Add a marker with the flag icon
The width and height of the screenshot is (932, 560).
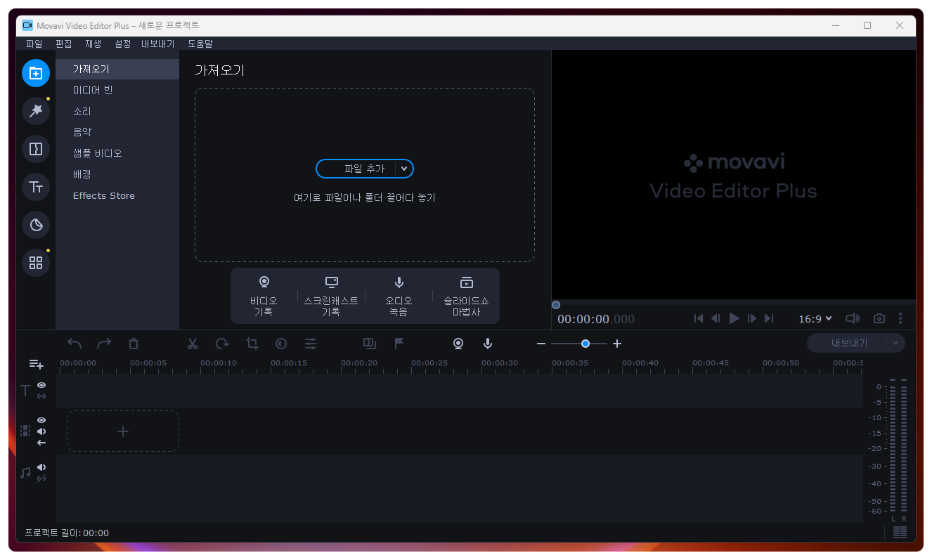(x=399, y=344)
